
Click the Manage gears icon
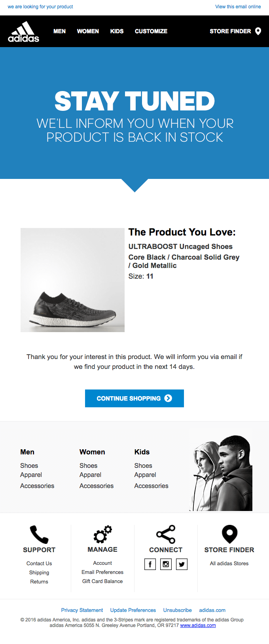(102, 534)
